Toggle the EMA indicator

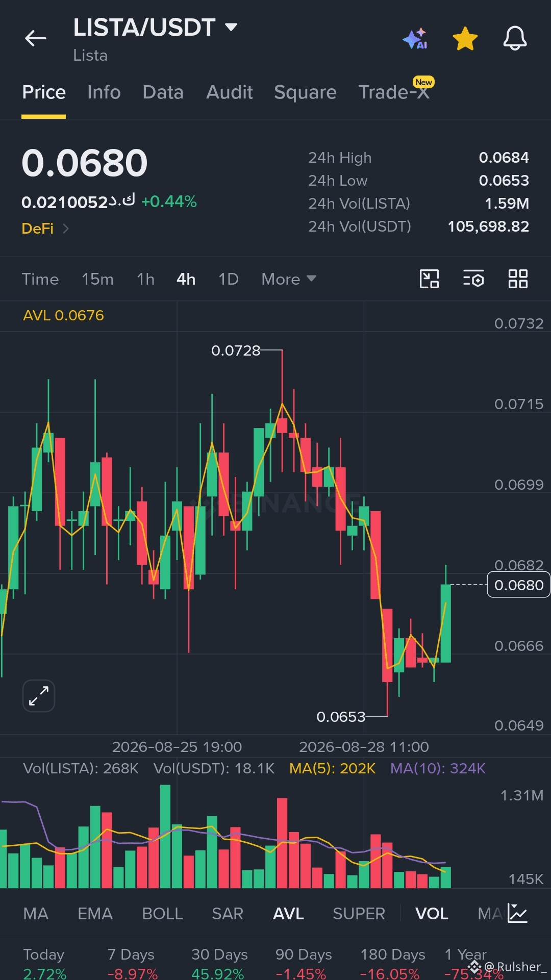[95, 914]
